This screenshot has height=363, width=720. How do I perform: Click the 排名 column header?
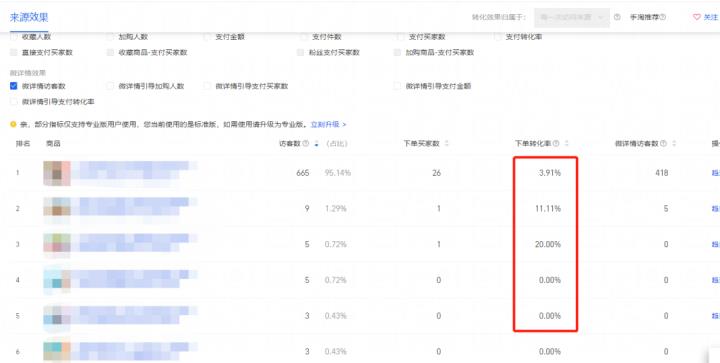tap(23, 144)
